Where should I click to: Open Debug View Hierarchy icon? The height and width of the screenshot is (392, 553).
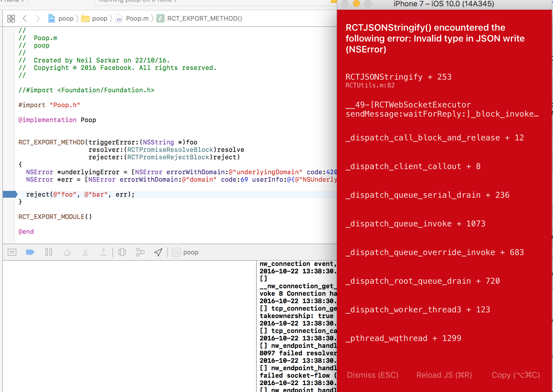(122, 252)
